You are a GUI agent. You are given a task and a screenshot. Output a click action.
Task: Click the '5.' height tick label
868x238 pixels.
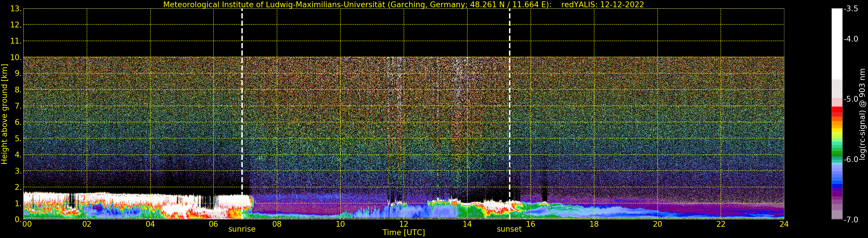tap(18, 138)
